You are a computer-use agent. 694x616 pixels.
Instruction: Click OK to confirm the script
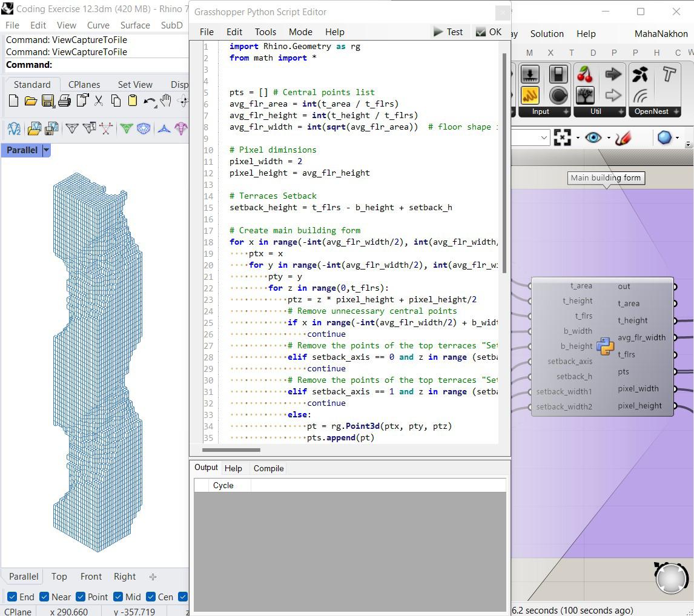[x=489, y=32]
